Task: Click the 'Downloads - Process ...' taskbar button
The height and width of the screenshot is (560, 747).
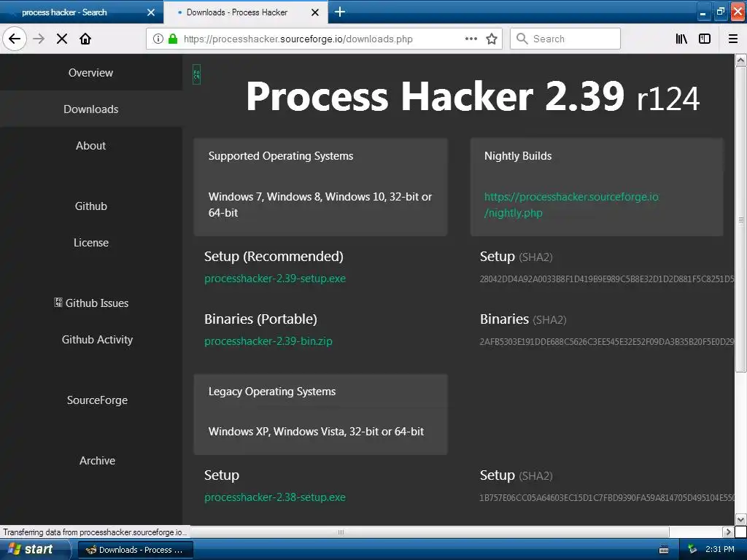Action: [135, 550]
